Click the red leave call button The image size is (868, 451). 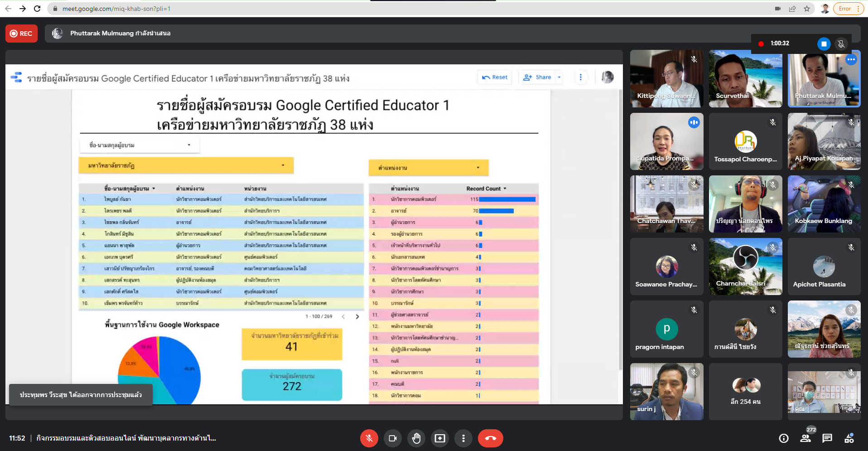[490, 438]
